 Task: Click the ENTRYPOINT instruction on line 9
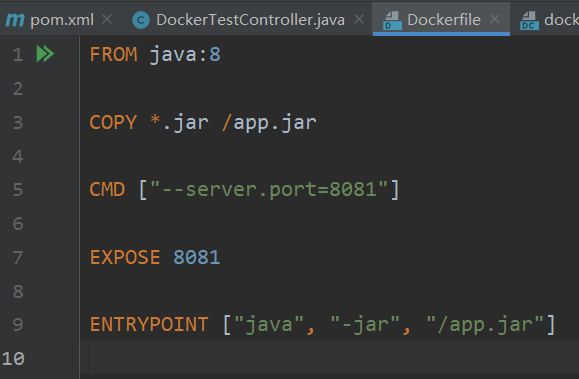click(x=149, y=325)
